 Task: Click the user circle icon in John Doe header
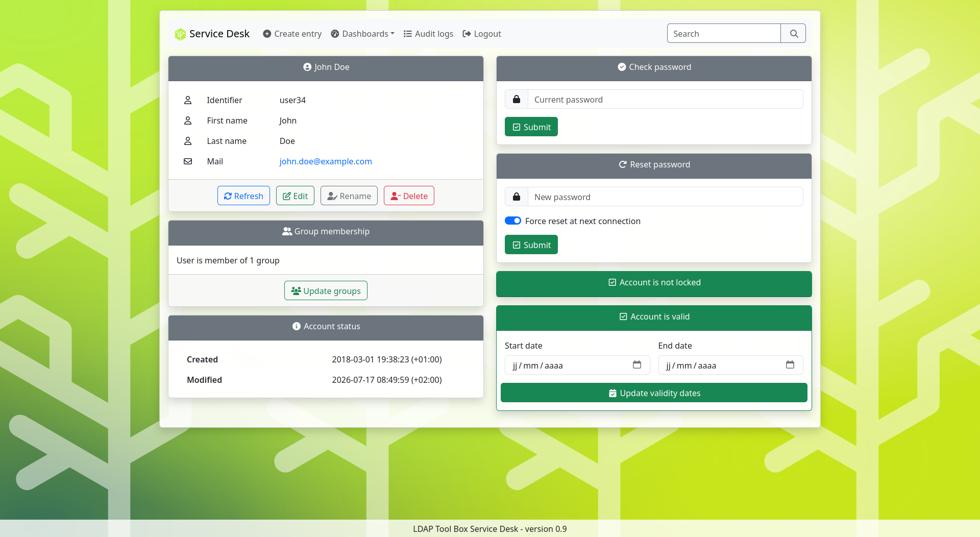[307, 67]
